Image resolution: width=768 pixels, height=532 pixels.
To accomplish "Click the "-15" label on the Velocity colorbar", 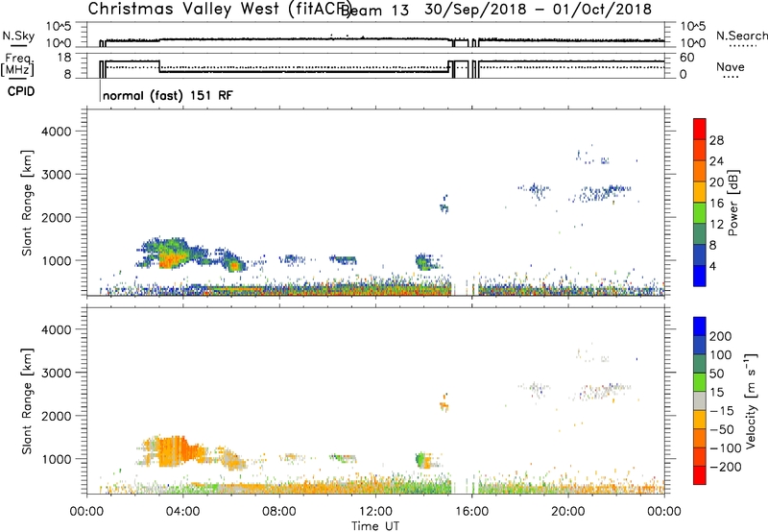I will pos(722,411).
